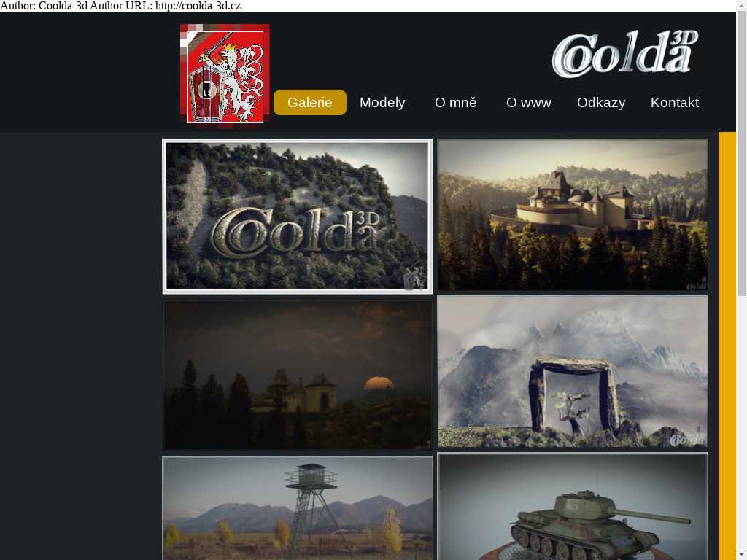Open the watchtower landscape thumbnail
This screenshot has height=560, width=747.
click(x=297, y=507)
